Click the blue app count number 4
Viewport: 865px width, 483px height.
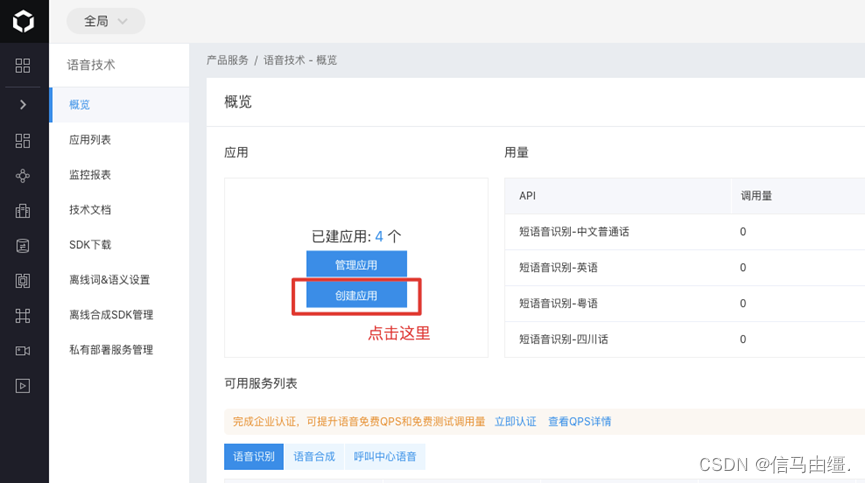[x=379, y=237]
